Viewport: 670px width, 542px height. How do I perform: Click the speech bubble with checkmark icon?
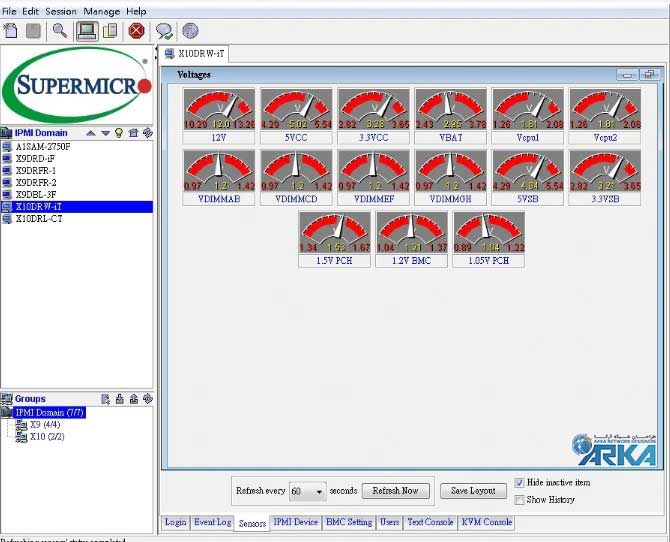coord(164,31)
